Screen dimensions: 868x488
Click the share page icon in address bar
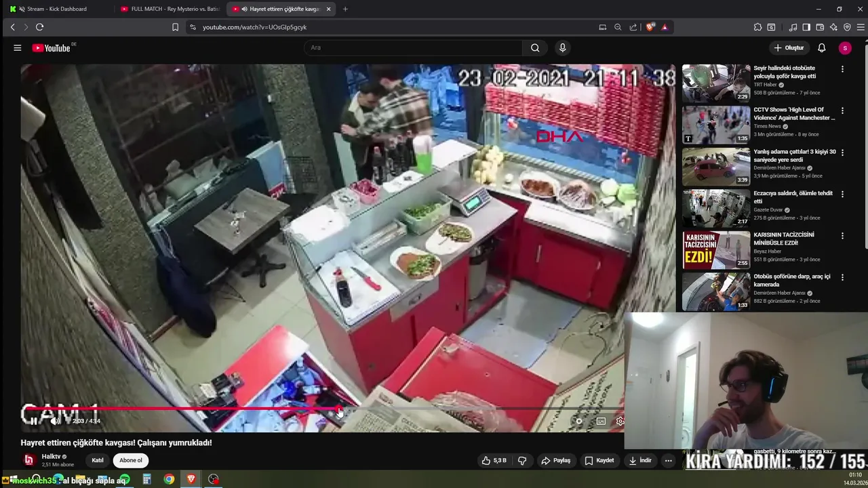tap(633, 27)
